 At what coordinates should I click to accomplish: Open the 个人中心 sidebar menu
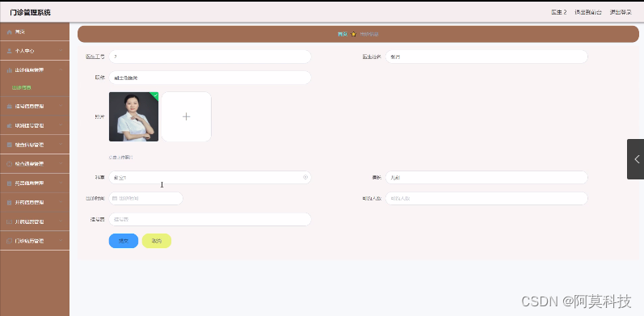click(35, 51)
